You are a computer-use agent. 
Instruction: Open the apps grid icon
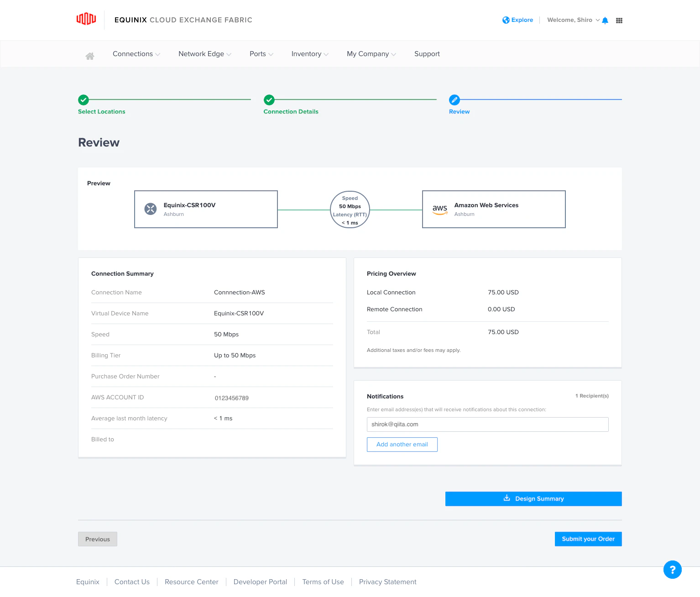[619, 20]
